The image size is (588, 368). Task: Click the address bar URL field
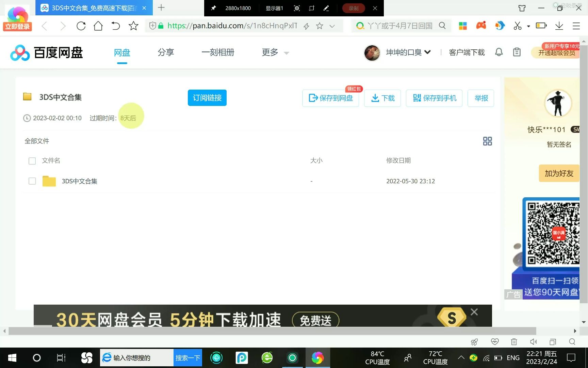pos(232,26)
